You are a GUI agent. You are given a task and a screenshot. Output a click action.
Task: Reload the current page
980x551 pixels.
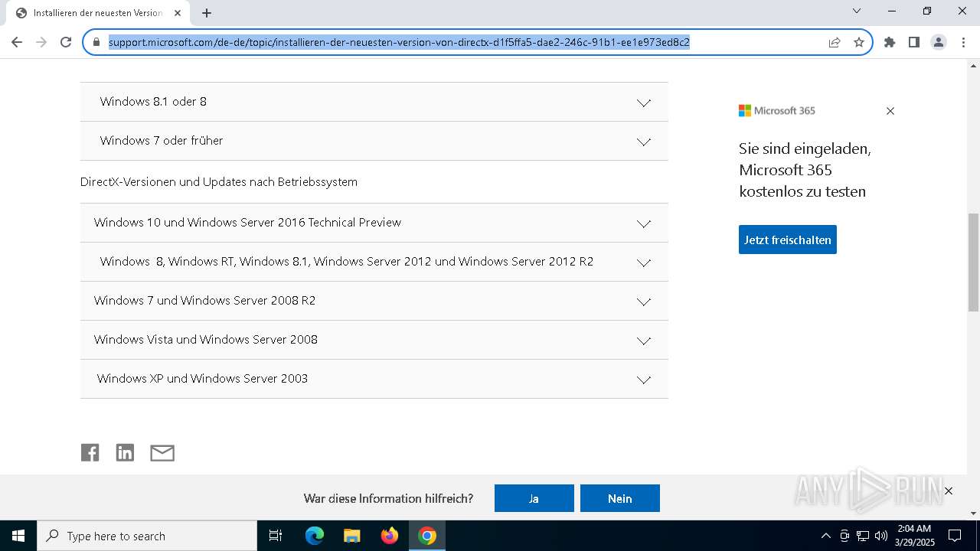(66, 42)
